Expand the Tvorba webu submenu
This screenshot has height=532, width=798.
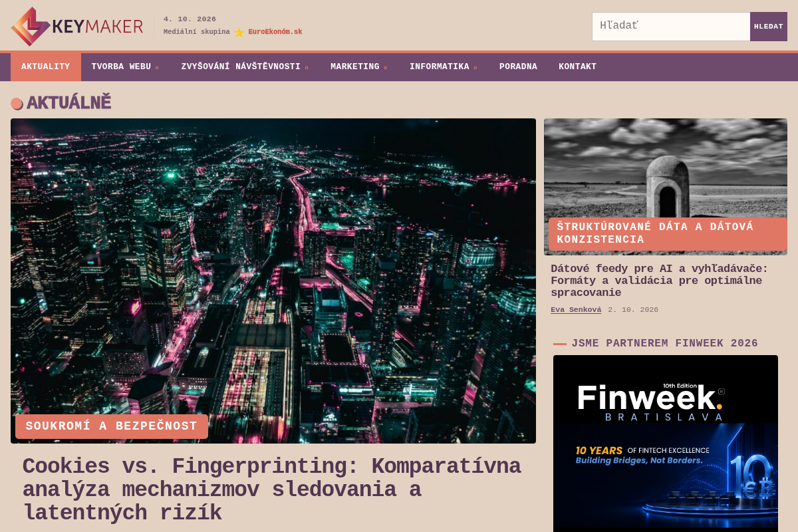(125, 67)
